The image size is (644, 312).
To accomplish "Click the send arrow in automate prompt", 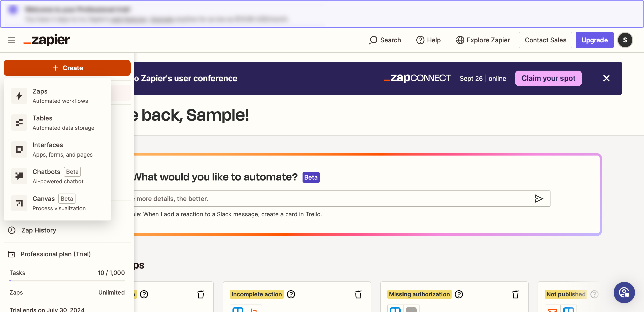I will click(x=539, y=199).
